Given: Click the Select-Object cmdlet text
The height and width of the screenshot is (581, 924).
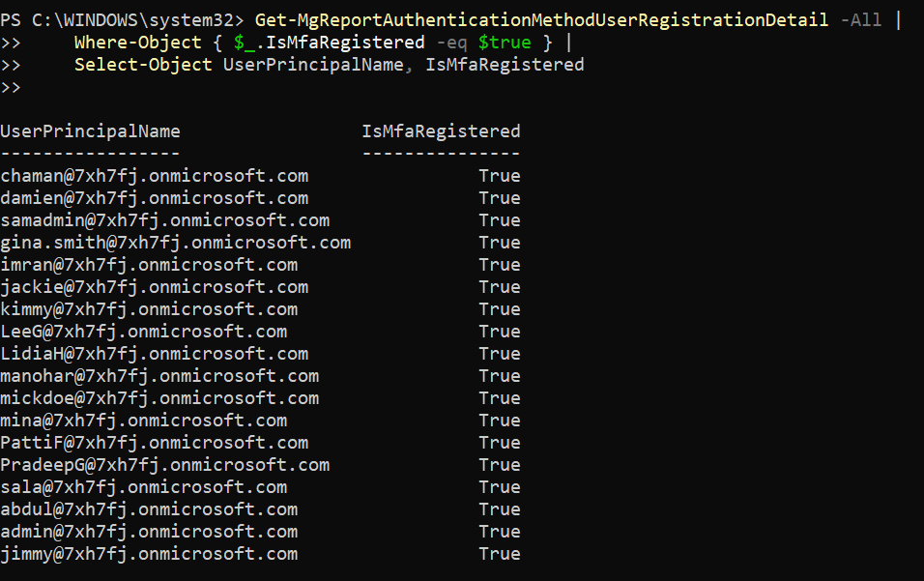Looking at the screenshot, I should (x=143, y=65).
